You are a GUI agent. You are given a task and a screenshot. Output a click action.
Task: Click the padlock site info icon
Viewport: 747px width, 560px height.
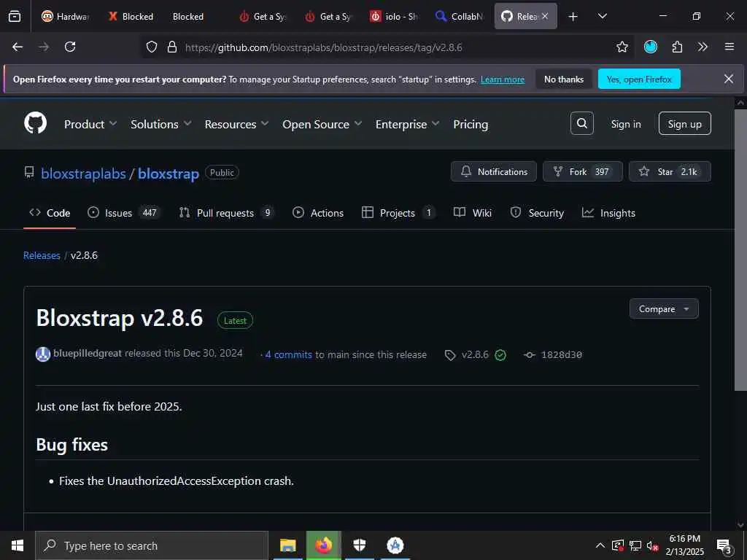point(172,47)
